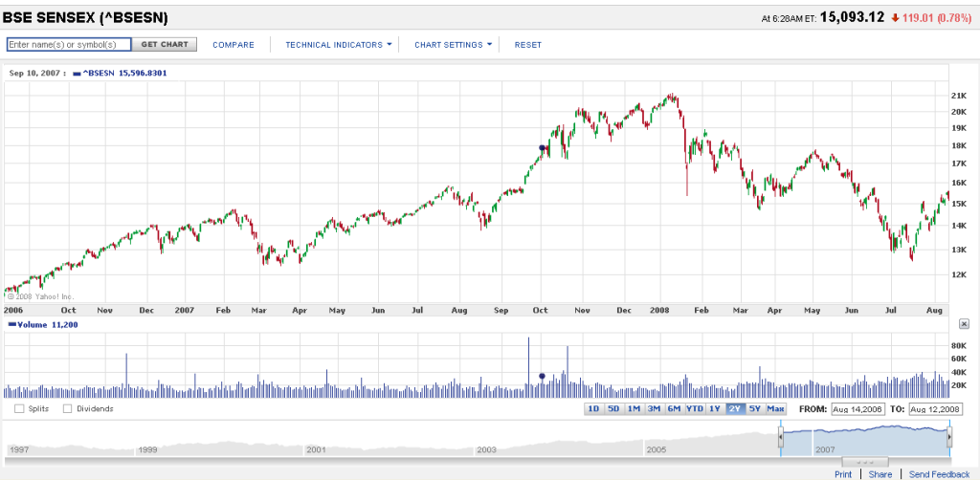Viewport: 980px width, 480px height.
Task: Click the 15,093.12 price quote
Action: pos(852,17)
